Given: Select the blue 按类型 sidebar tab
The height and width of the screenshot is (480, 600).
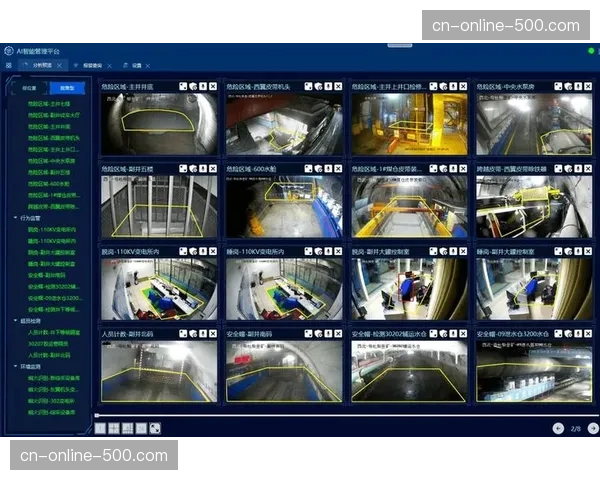Looking at the screenshot, I should [67, 88].
